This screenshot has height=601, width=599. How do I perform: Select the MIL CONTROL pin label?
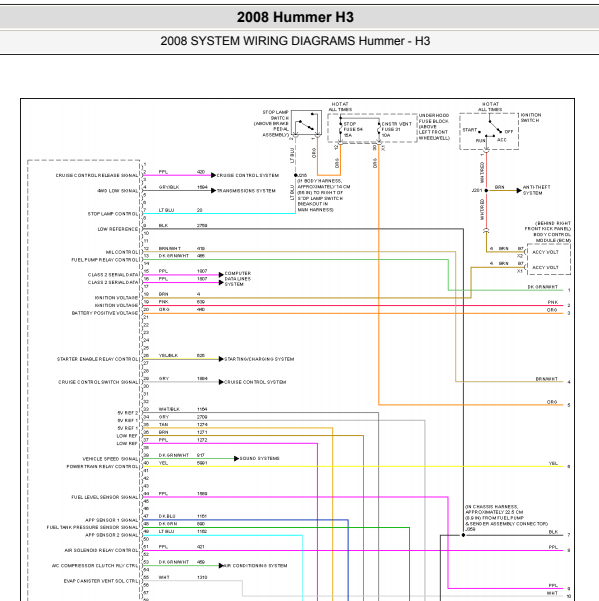[122, 252]
